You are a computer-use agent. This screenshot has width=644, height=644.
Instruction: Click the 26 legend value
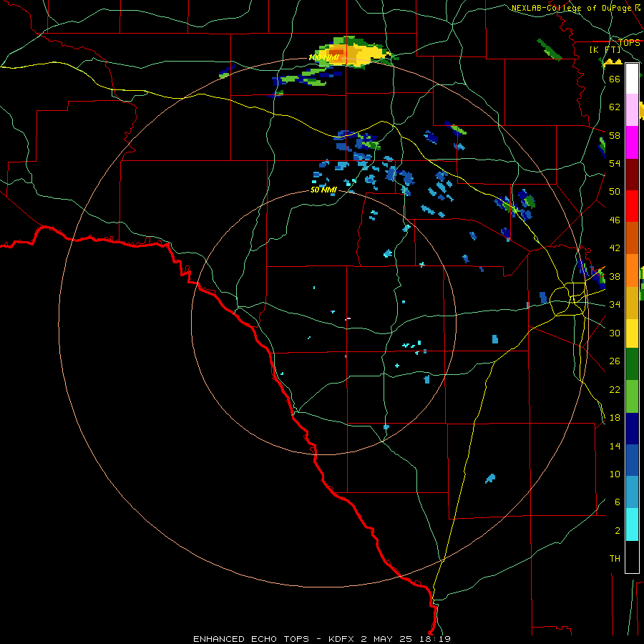tap(615, 361)
